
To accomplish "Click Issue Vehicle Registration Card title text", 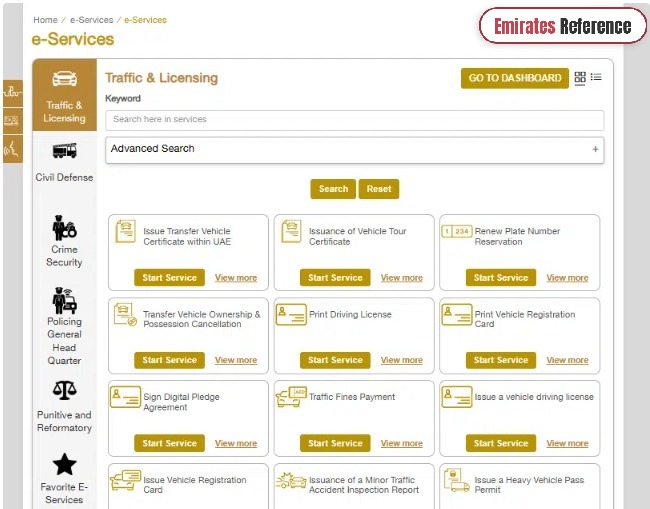I will point(195,485).
